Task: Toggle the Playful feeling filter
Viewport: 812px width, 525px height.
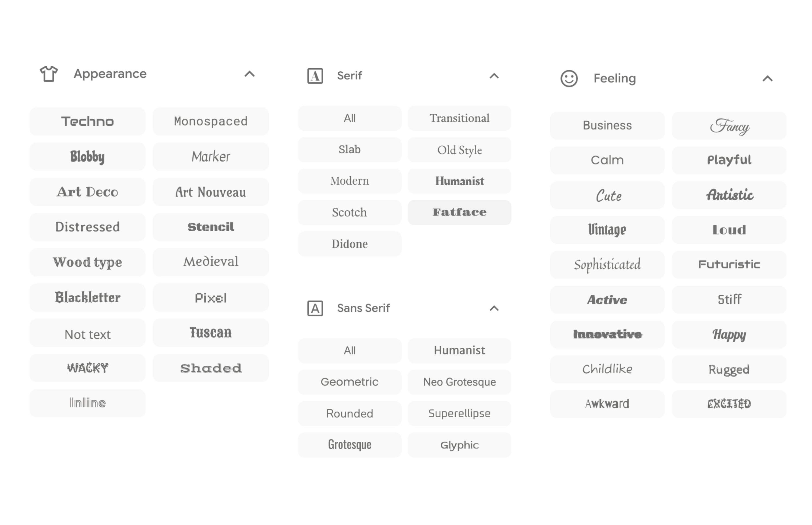Action: point(729,160)
